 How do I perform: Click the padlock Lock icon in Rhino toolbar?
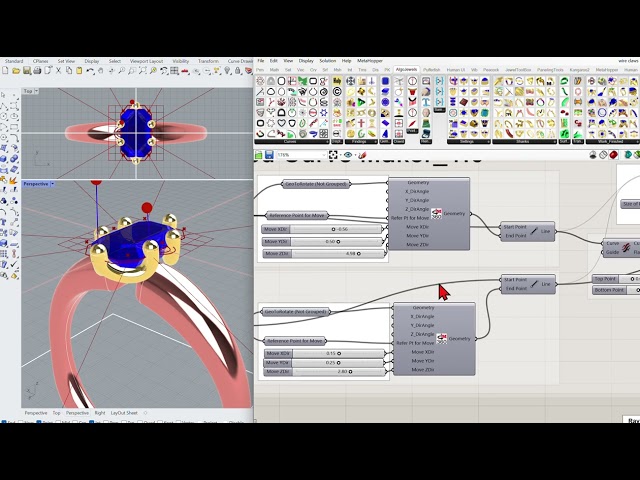click(237, 71)
